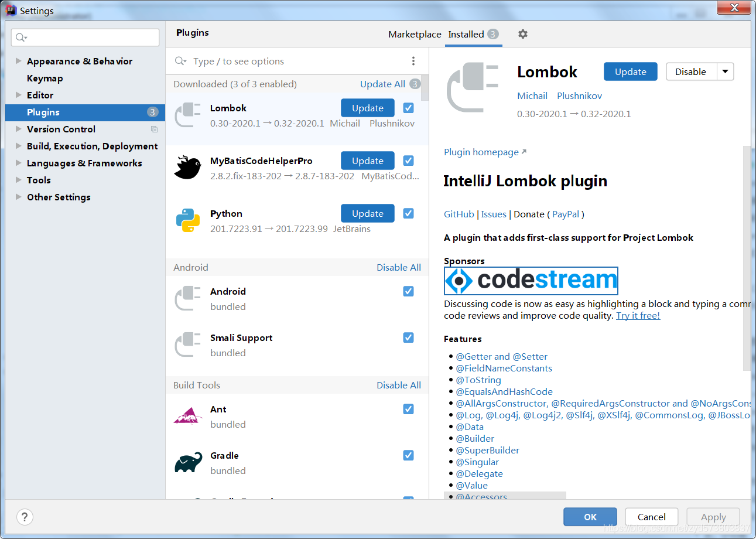This screenshot has width=756, height=539.
Task: Select Keymap in the settings tree
Action: tap(45, 78)
